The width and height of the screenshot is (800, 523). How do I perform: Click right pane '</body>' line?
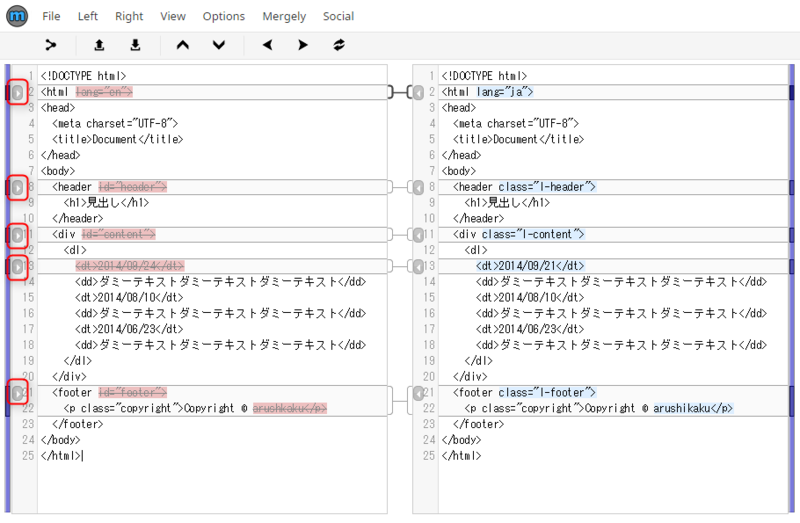461,440
